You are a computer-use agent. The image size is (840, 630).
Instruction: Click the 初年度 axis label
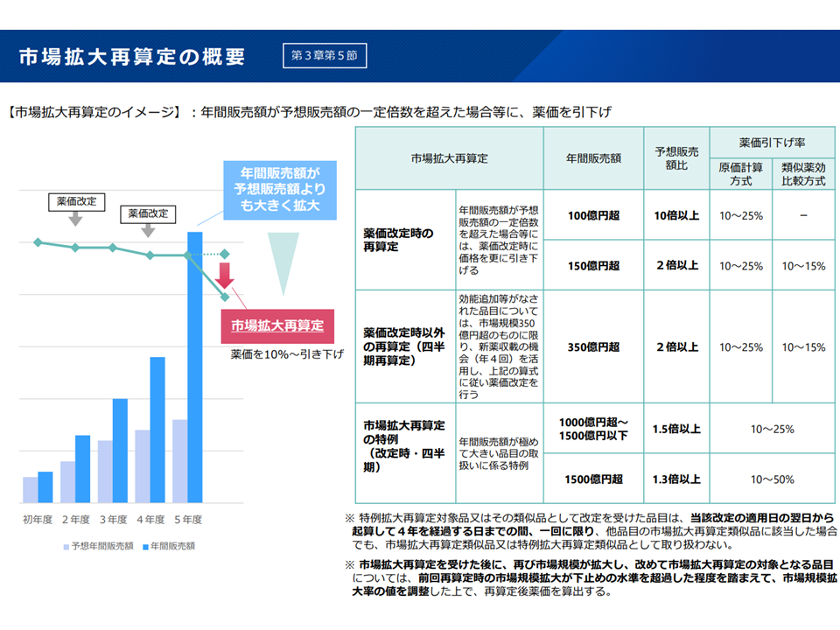(x=38, y=520)
